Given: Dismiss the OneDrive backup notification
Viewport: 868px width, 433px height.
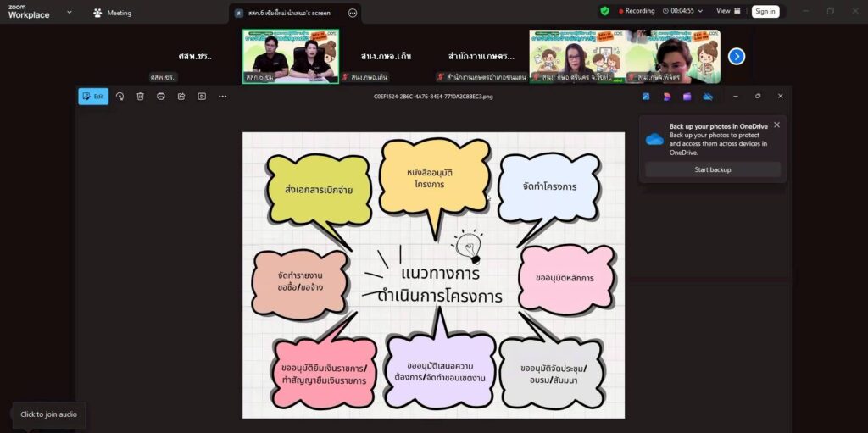Looking at the screenshot, I should pos(776,125).
